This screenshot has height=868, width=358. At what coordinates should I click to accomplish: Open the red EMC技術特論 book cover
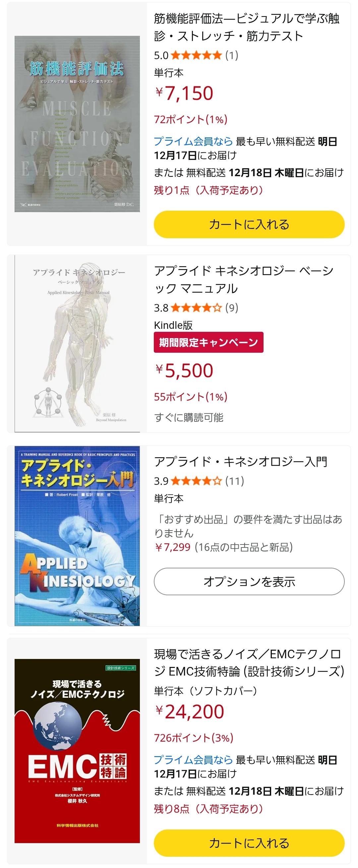pos(77,751)
